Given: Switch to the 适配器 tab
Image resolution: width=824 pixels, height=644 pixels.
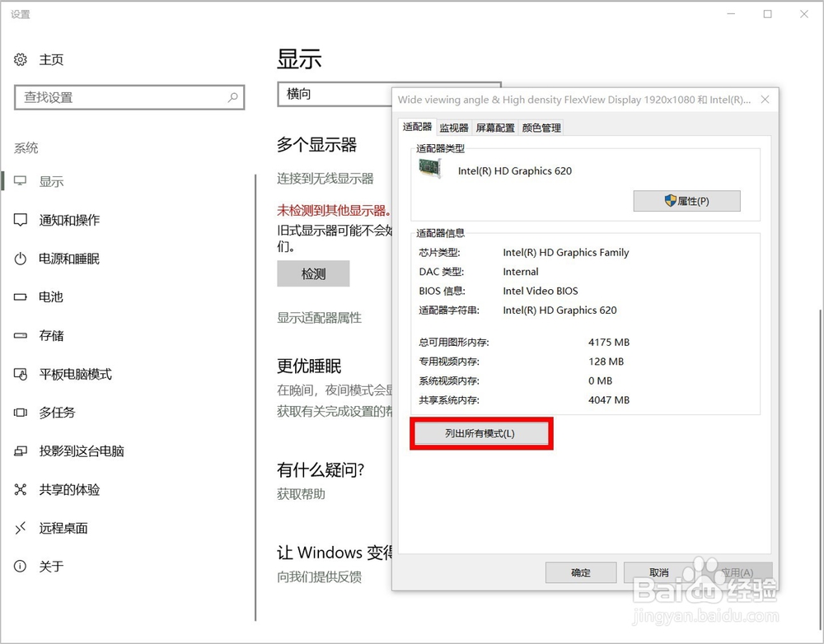Looking at the screenshot, I should tap(417, 127).
